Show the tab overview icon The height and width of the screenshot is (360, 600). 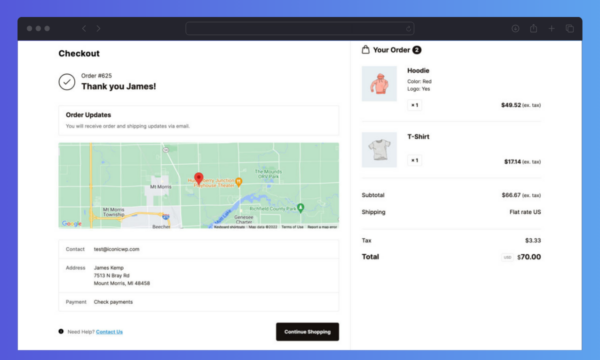tap(570, 28)
